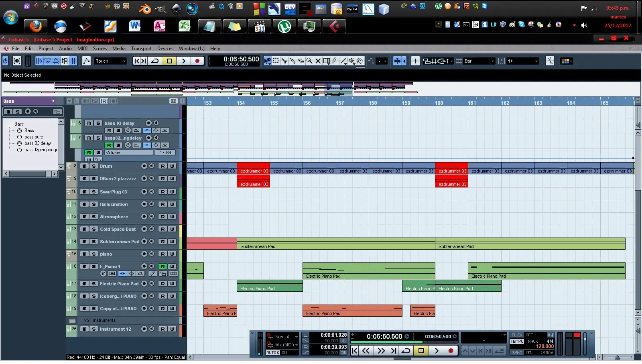Select the Color paint bucket tool
The width and height of the screenshot is (642, 364).
click(360, 61)
